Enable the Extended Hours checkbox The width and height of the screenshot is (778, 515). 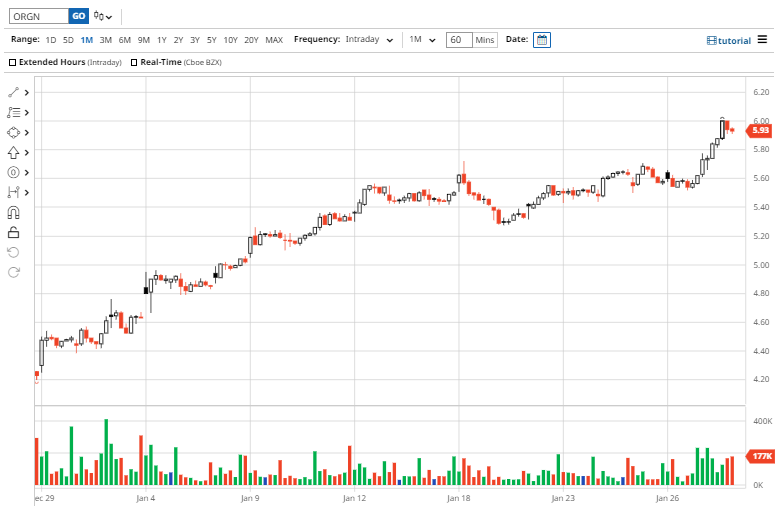(x=13, y=63)
